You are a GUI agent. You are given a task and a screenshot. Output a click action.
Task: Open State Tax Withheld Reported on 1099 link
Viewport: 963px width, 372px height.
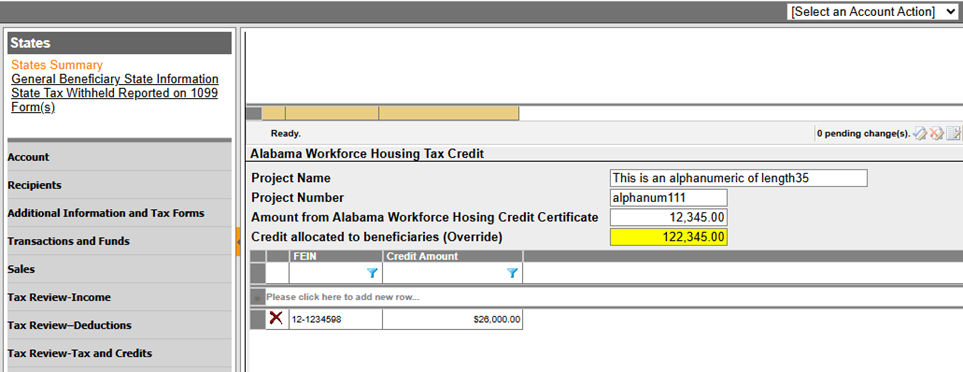click(x=115, y=100)
